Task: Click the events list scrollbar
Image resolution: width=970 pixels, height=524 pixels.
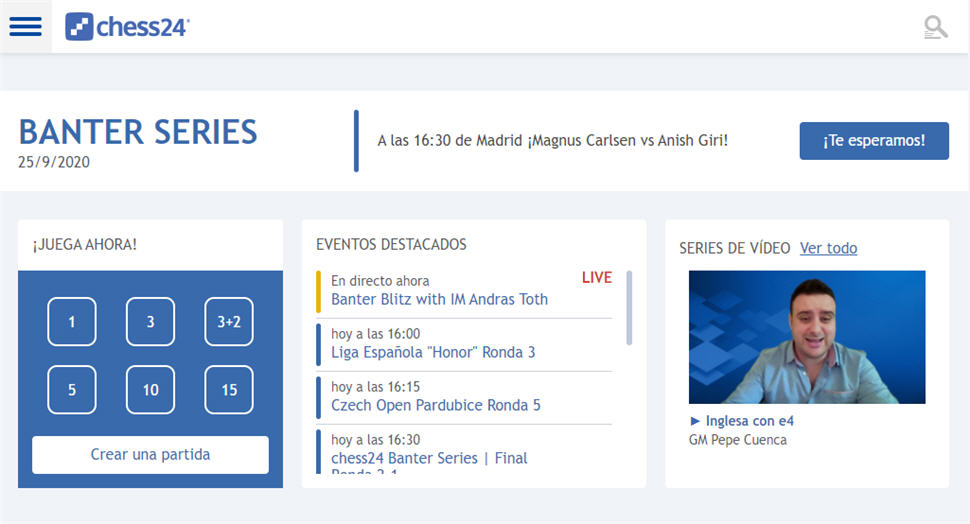Action: coord(629,307)
